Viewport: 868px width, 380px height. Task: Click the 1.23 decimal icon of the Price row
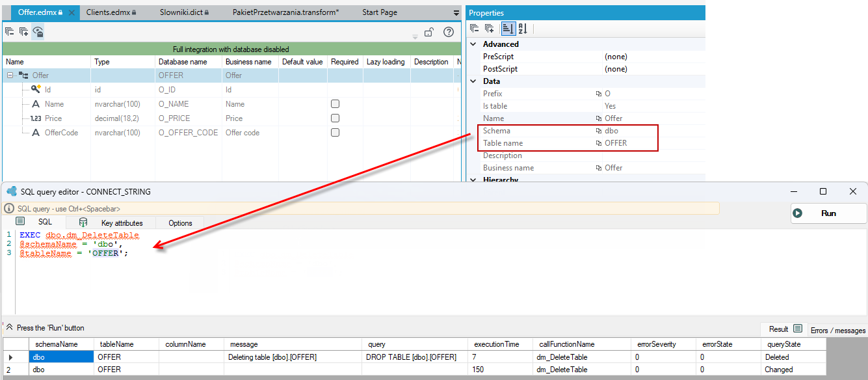(36, 118)
